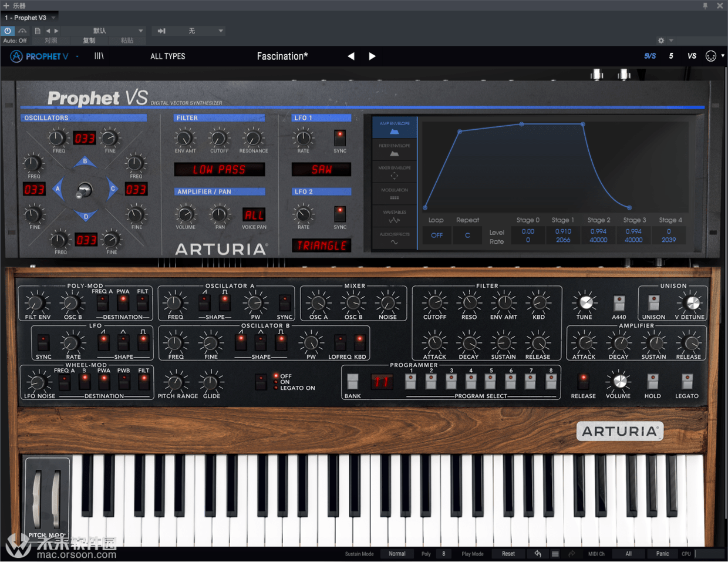Click the envelope Loop OFF value

[x=437, y=235]
